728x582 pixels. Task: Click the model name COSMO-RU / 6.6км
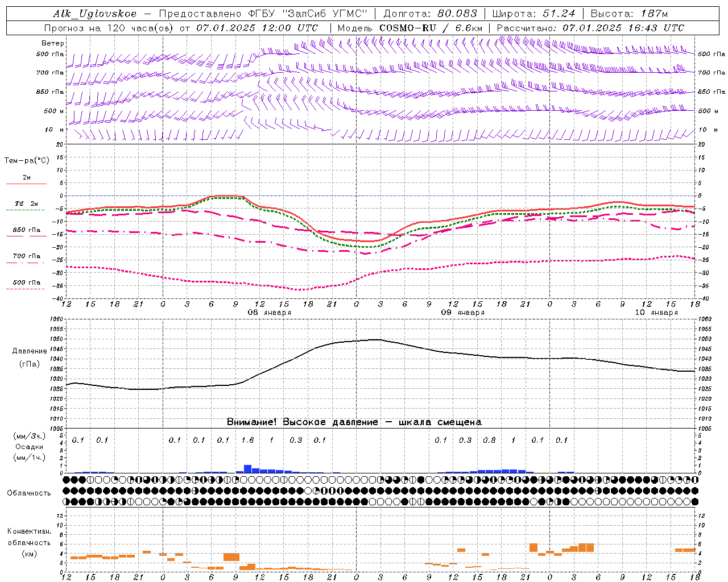click(431, 28)
